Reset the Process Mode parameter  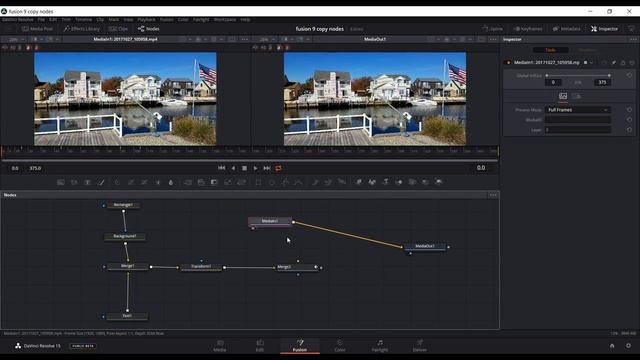629,110
